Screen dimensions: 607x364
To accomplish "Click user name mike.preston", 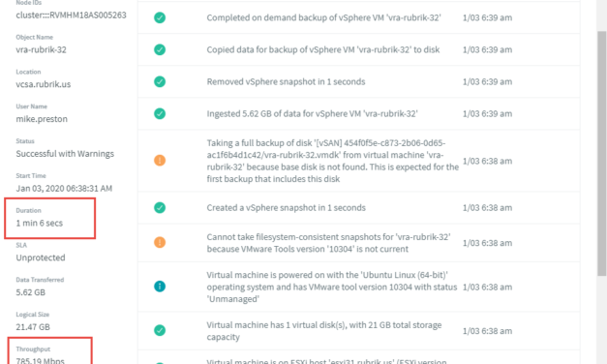I will tap(42, 119).
